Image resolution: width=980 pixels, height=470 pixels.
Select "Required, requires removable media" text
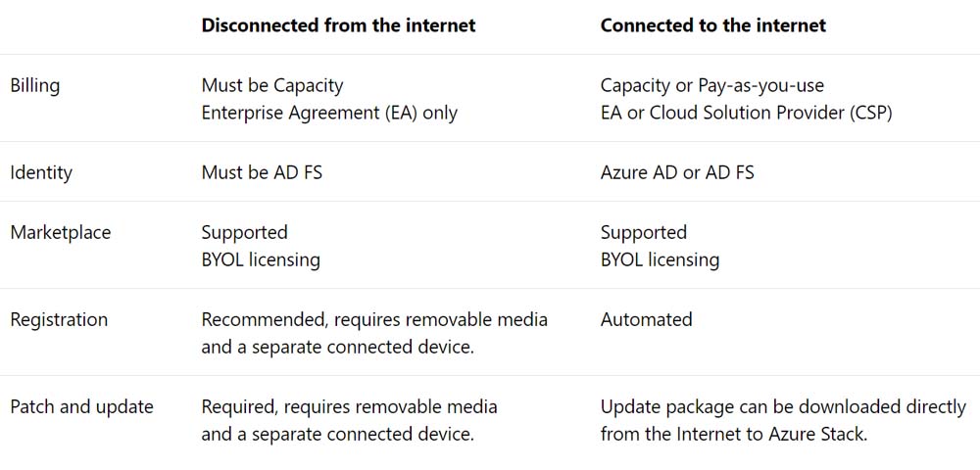tap(350, 406)
